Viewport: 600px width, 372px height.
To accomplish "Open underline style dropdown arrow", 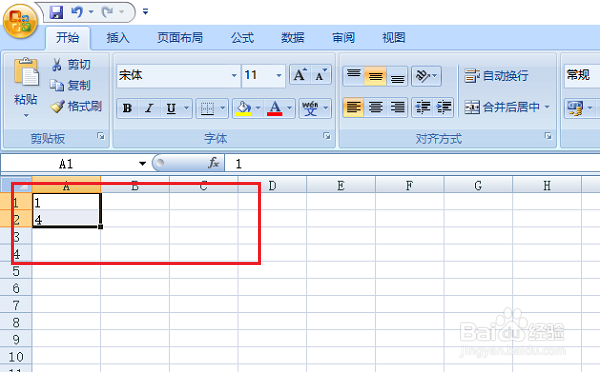I will [x=186, y=108].
